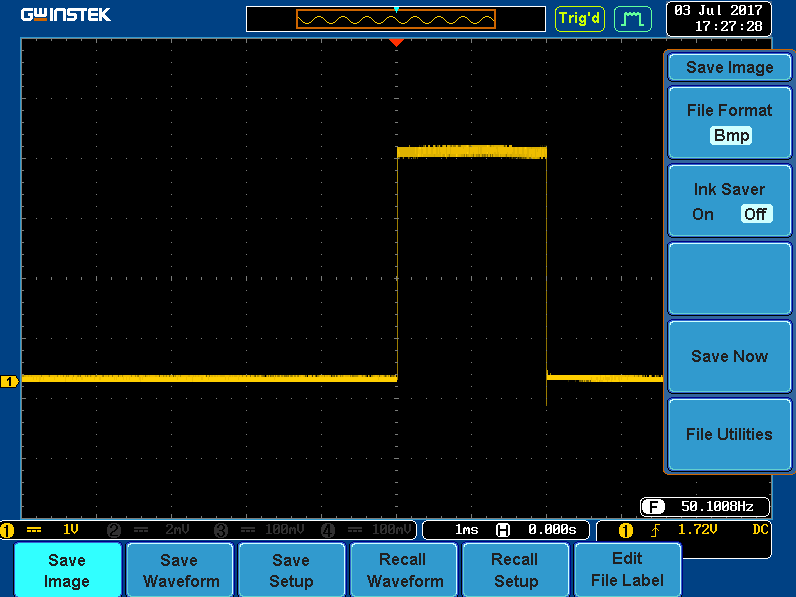The height and width of the screenshot is (597, 796).
Task: Click channel 3 scale value 100mV
Action: (x=284, y=529)
